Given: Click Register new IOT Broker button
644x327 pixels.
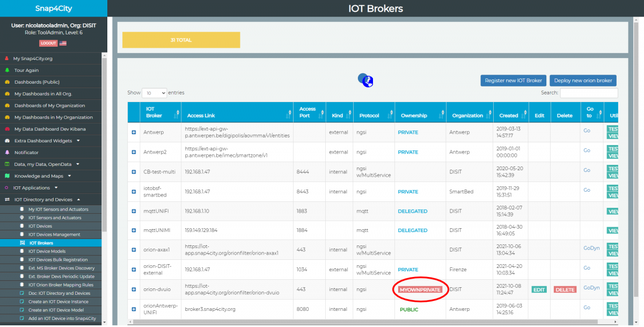Looking at the screenshot, I should pyautogui.click(x=513, y=81).
